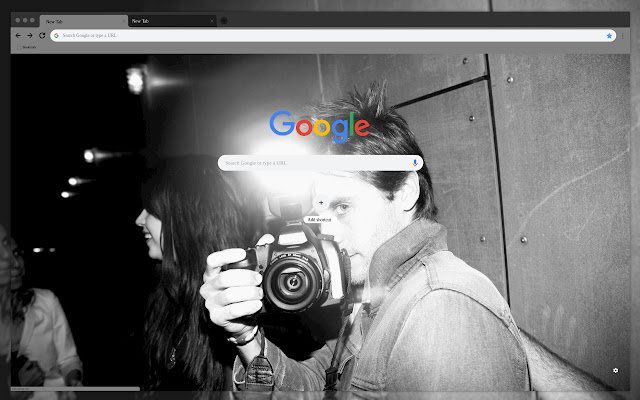Start voice search with the microphone

pos(415,163)
